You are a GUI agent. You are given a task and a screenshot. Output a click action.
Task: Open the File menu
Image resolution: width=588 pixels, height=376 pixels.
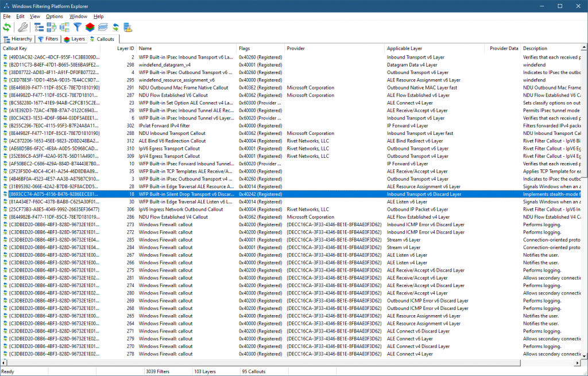click(x=7, y=17)
